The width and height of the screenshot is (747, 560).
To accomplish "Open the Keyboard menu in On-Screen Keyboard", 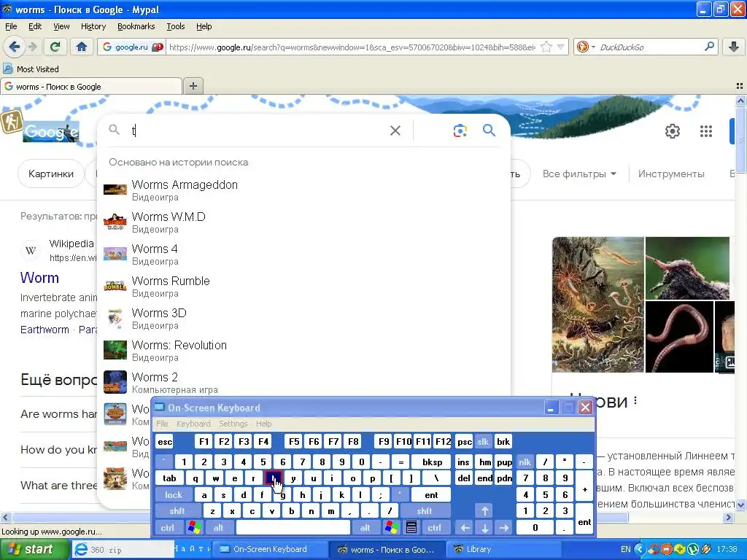I will click(193, 424).
